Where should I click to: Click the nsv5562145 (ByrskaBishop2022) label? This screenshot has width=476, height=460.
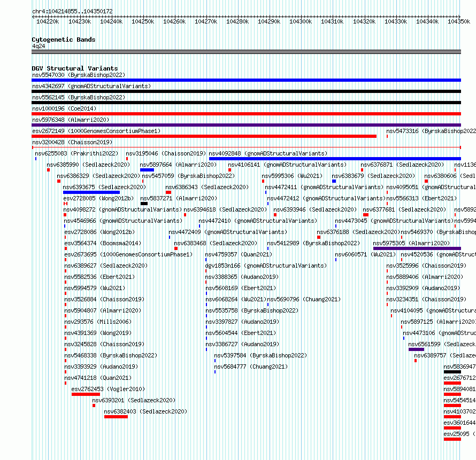coord(79,97)
